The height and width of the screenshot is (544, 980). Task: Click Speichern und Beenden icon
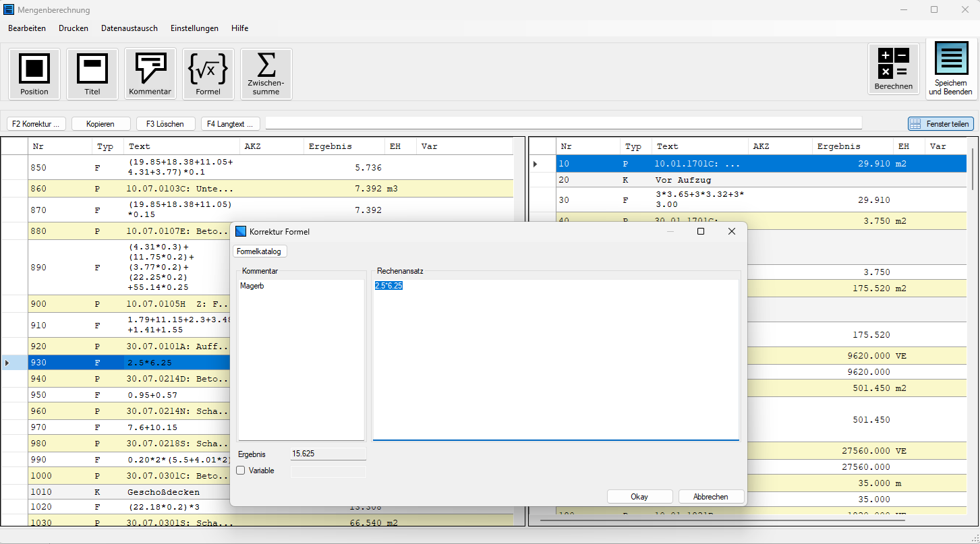click(x=951, y=69)
